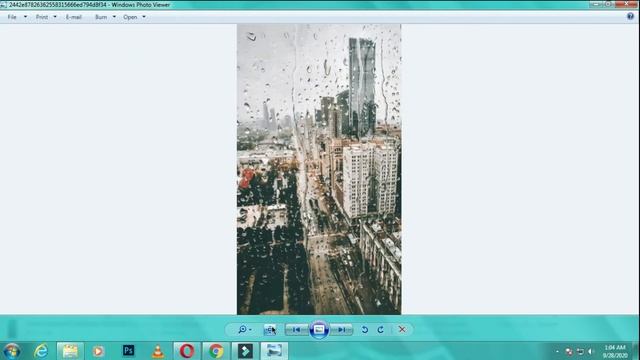Expand the Open menu
The height and width of the screenshot is (360, 640).
pos(130,17)
